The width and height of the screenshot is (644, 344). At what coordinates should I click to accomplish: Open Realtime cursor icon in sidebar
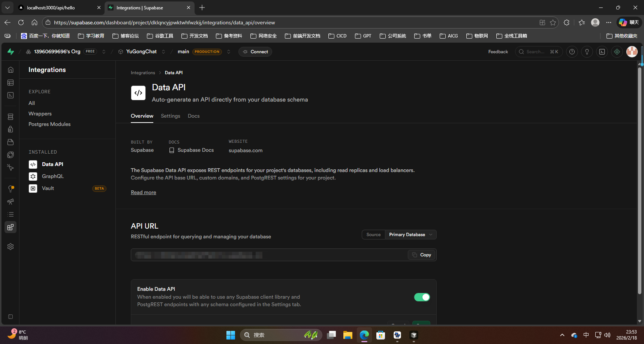10,168
